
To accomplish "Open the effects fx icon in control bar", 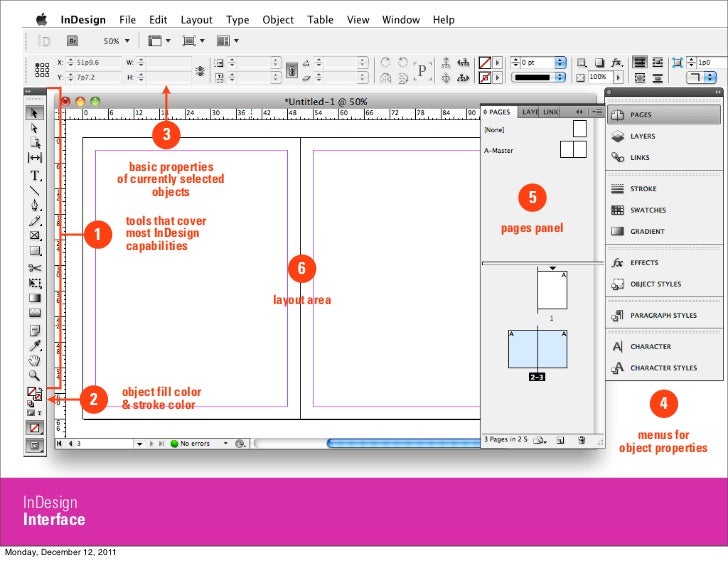I will point(617,62).
